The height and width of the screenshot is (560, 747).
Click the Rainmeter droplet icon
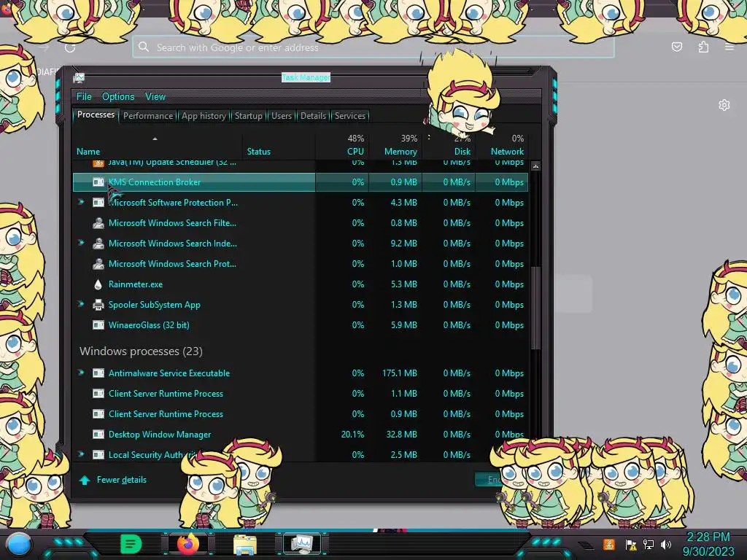pos(98,284)
